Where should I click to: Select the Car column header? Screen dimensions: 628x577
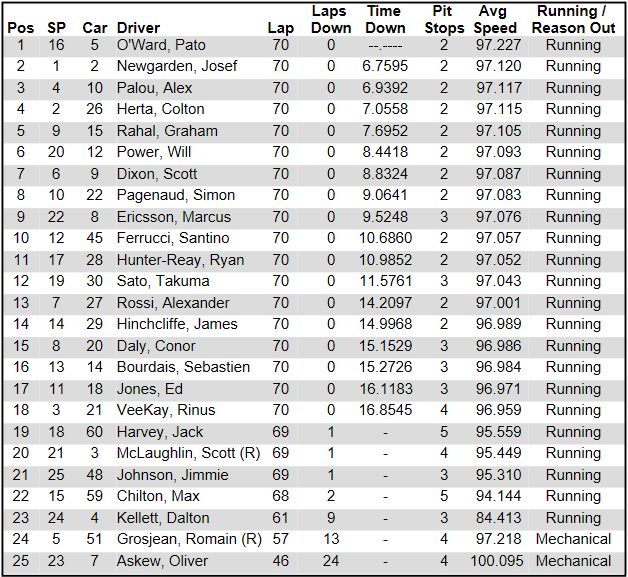(94, 27)
